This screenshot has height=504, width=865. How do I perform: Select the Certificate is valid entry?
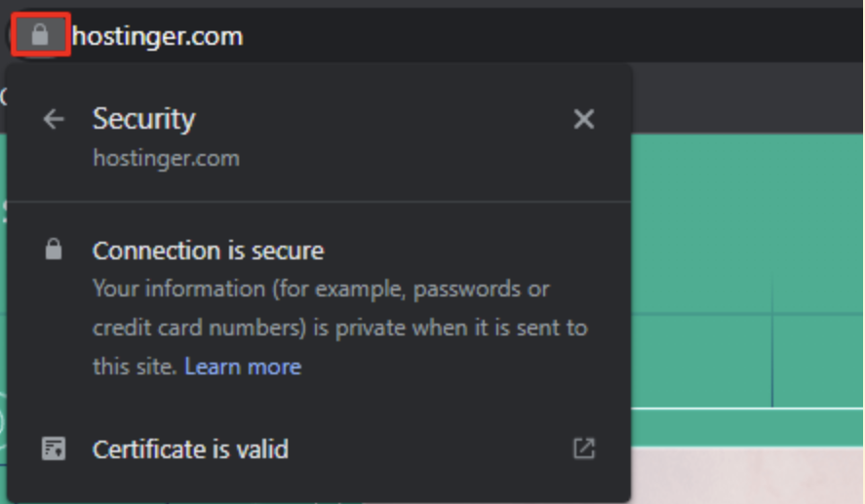point(190,449)
